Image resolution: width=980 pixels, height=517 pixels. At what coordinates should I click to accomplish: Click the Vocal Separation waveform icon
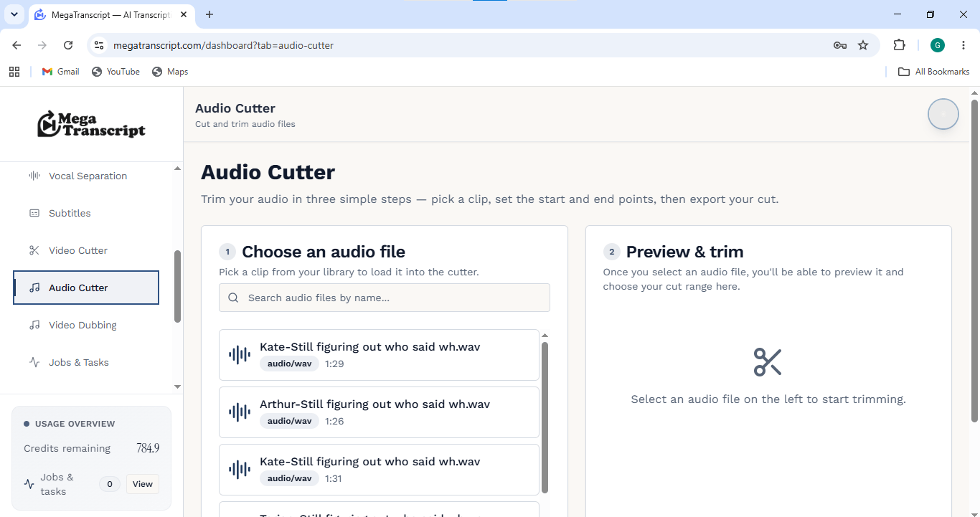pyautogui.click(x=34, y=176)
